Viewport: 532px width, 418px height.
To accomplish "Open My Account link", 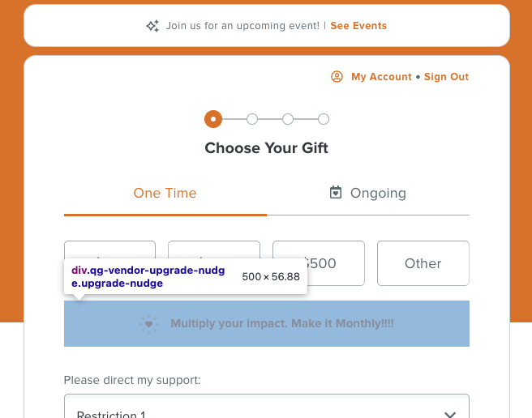I will click(x=381, y=77).
